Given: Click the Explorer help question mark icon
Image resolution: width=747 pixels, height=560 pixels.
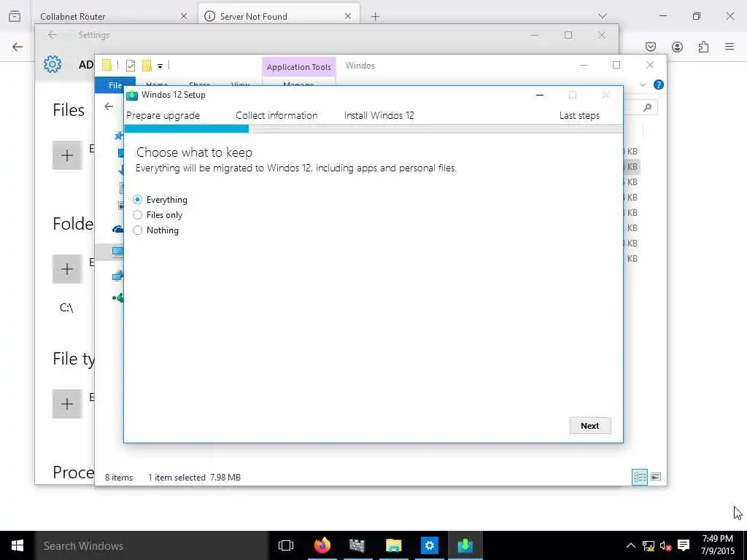Looking at the screenshot, I should pyautogui.click(x=659, y=85).
